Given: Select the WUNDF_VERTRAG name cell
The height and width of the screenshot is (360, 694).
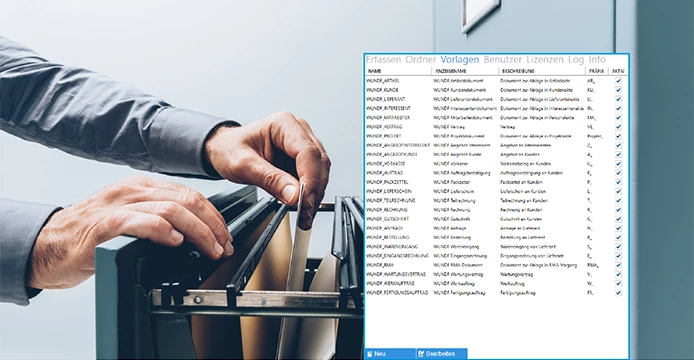Looking at the screenshot, I should point(384,127).
